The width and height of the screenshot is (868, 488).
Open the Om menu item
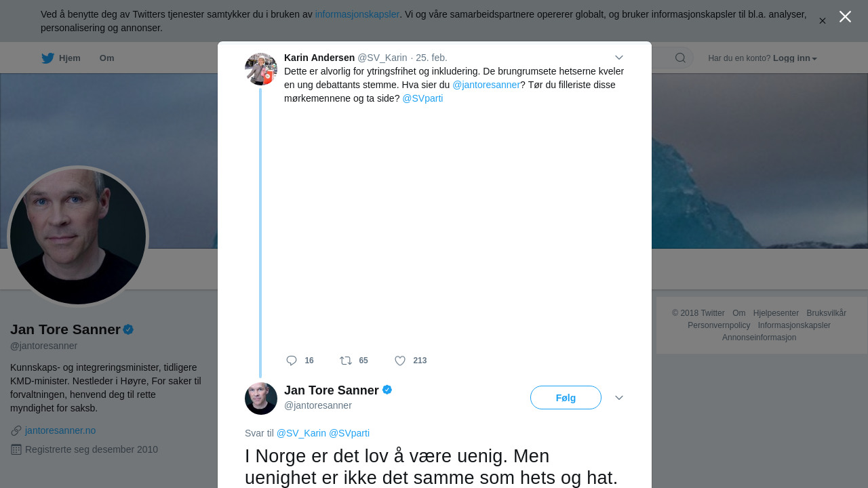(106, 58)
